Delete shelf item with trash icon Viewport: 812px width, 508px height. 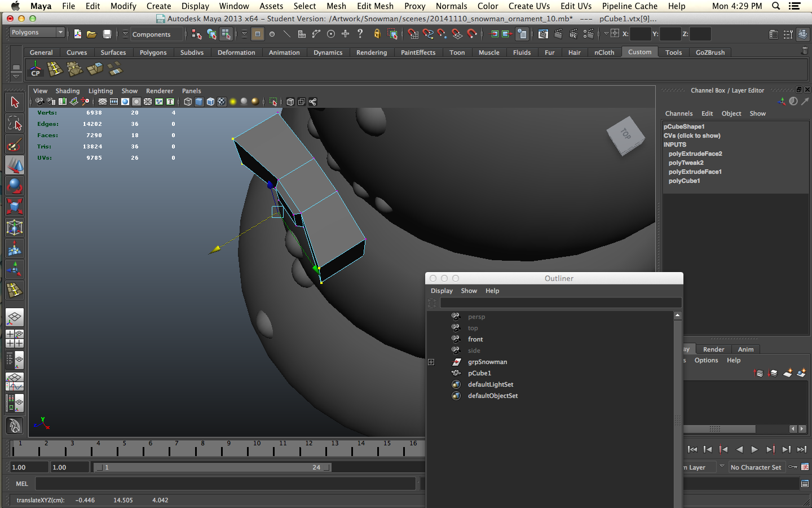[x=805, y=51]
